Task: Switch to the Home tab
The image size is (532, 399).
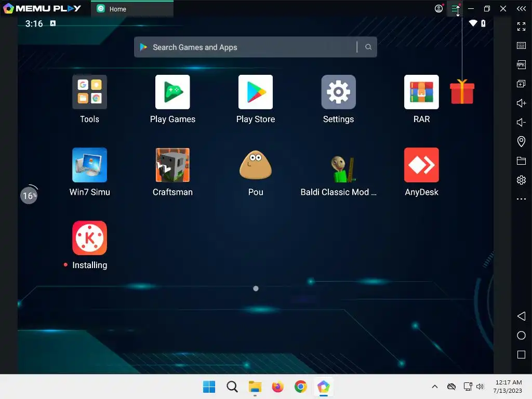Action: tap(132, 9)
